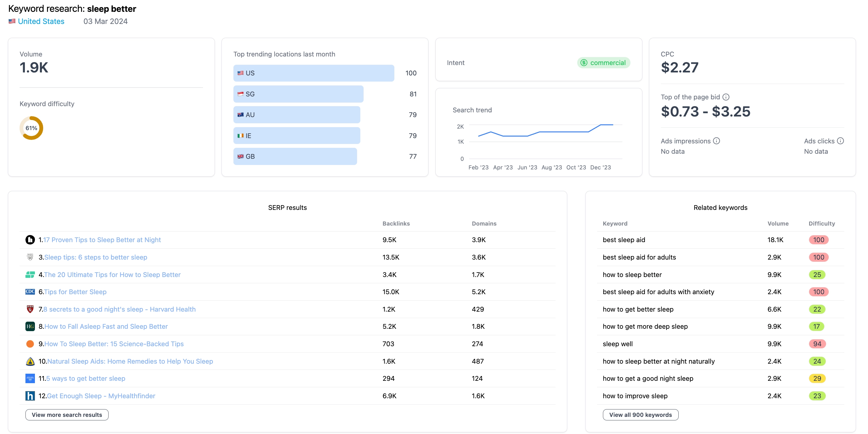The height and width of the screenshot is (434, 868).
Task: Click the Mayo Clinic site icon
Action: (x=30, y=257)
